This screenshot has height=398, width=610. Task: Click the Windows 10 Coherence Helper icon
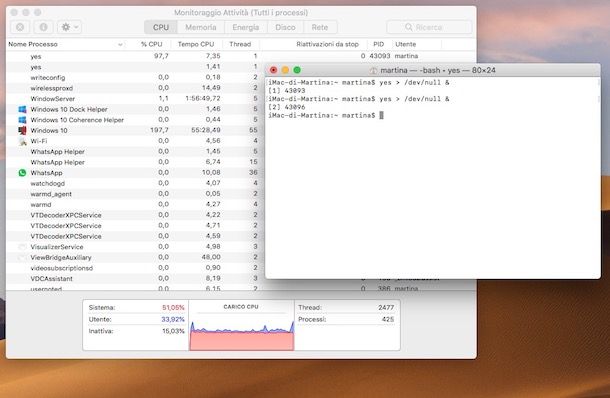tap(23, 120)
